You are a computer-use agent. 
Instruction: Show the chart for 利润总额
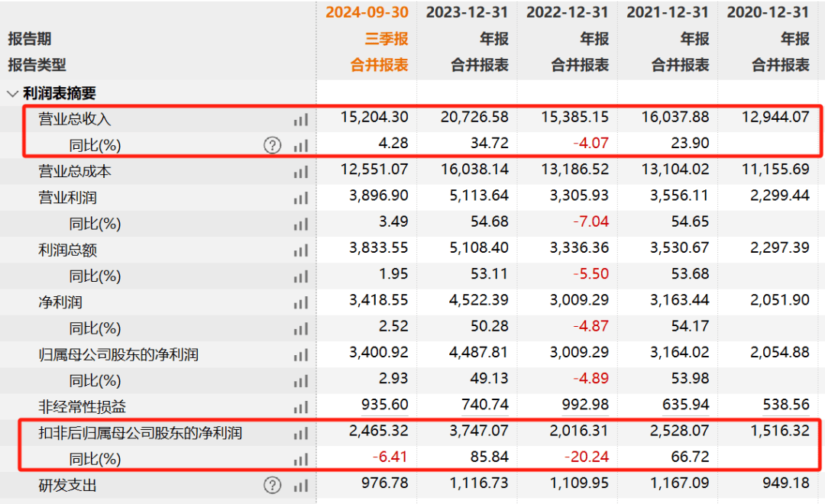pyautogui.click(x=300, y=250)
